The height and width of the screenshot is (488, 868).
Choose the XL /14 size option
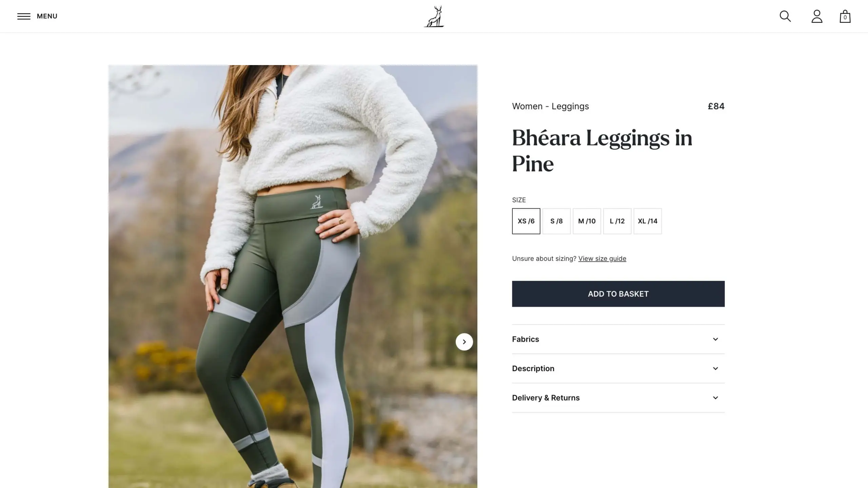[648, 221]
